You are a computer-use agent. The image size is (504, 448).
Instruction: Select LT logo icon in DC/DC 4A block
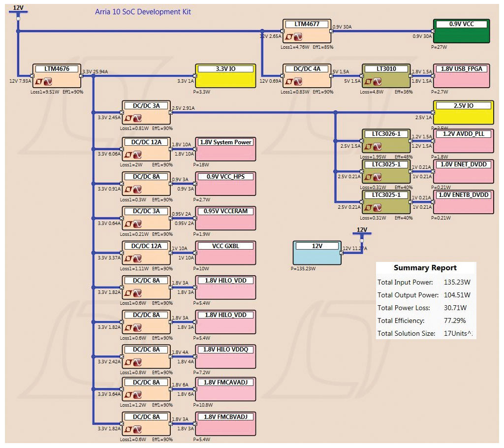coord(289,82)
